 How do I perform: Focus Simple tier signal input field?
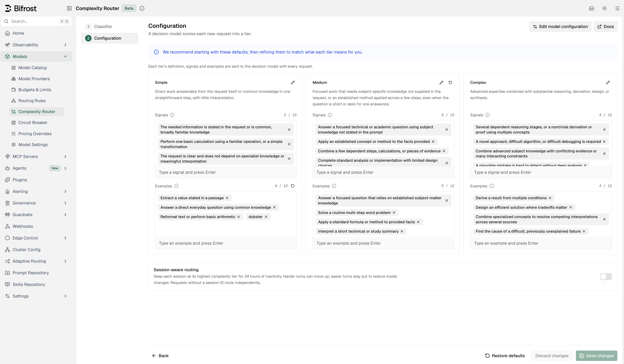click(226, 172)
